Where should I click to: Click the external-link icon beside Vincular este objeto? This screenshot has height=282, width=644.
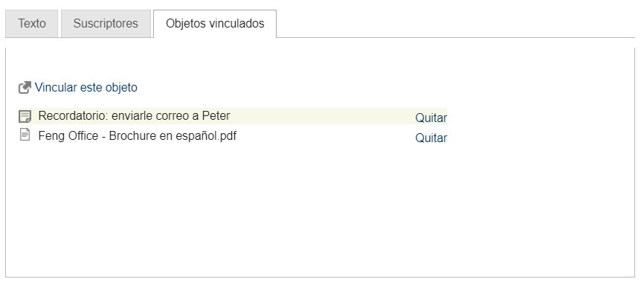tap(25, 87)
